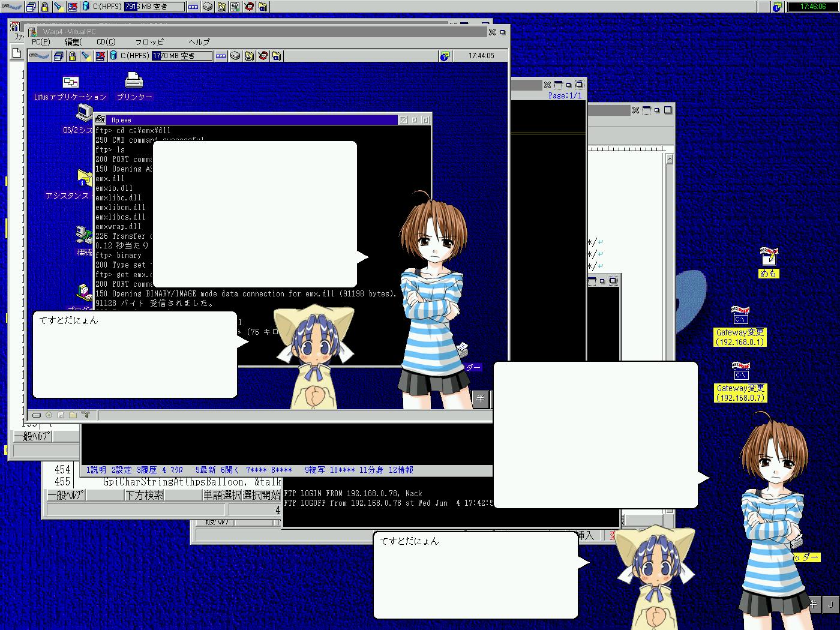The width and height of the screenshot is (840, 630).
Task: Click the 単語選択 button in editor
Action: pos(222,495)
